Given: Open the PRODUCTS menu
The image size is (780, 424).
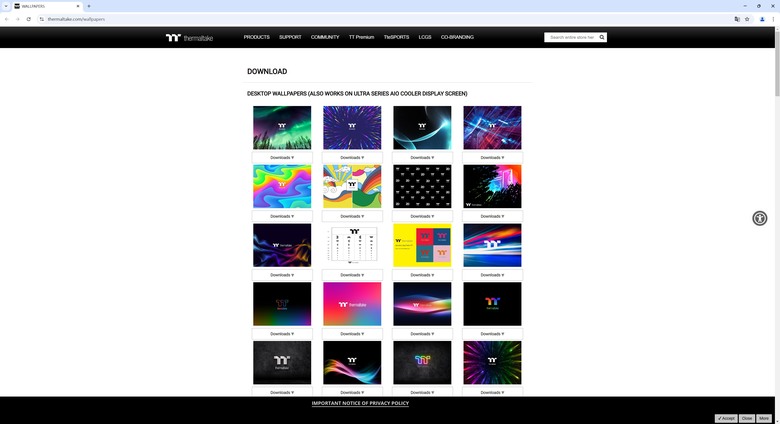Looking at the screenshot, I should coord(257,37).
